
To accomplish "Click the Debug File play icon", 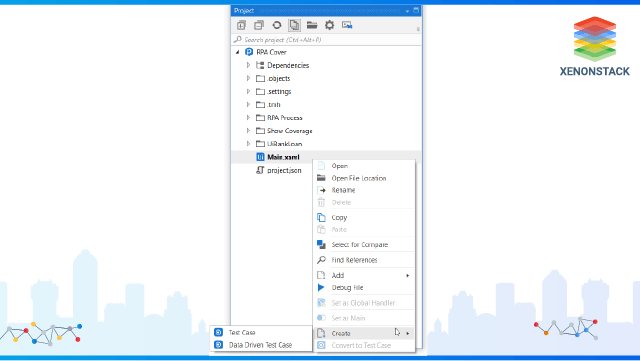I will pos(321,287).
